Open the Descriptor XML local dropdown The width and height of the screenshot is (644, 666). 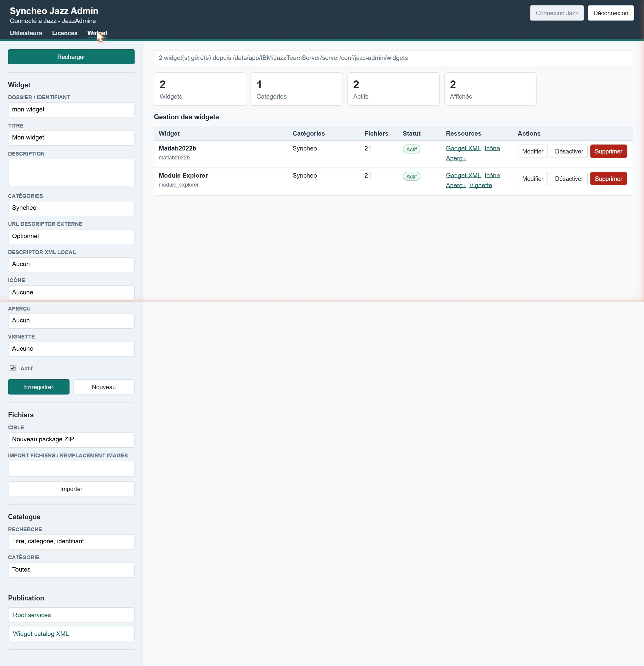tap(71, 264)
